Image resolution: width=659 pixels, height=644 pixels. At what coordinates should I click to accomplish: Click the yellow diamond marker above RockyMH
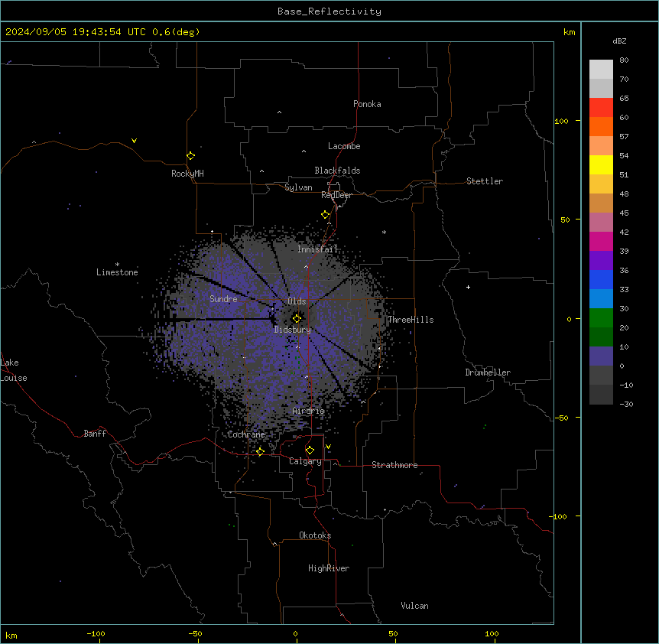point(191,156)
